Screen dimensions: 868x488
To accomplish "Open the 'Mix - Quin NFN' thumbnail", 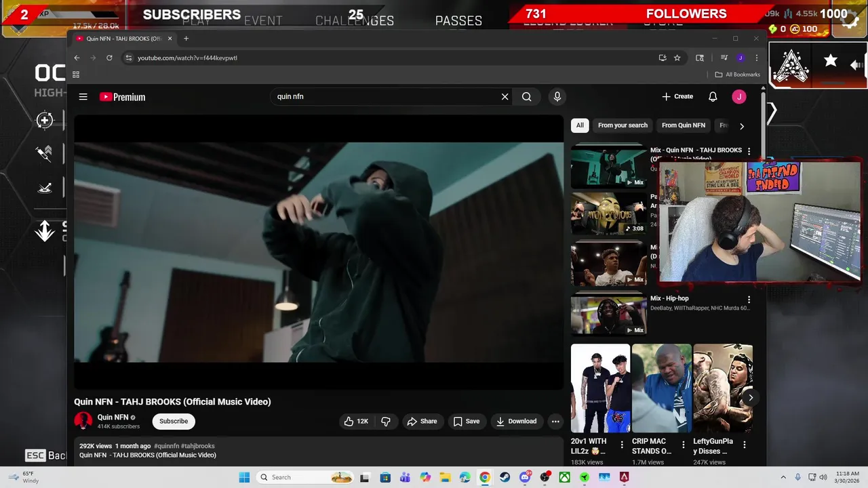I will coord(609,167).
